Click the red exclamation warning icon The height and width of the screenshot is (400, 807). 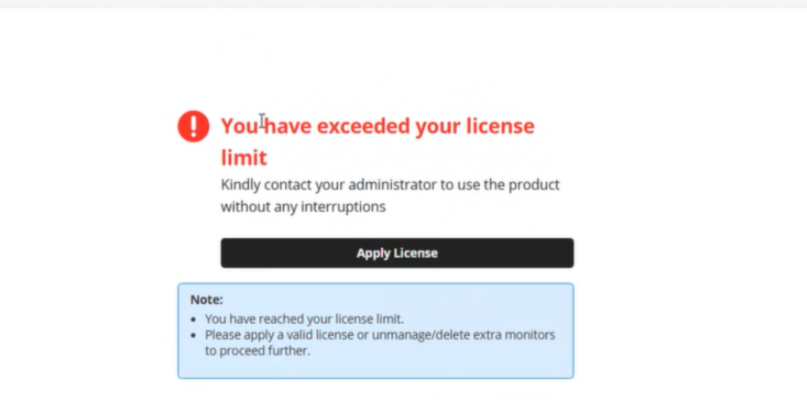click(193, 126)
